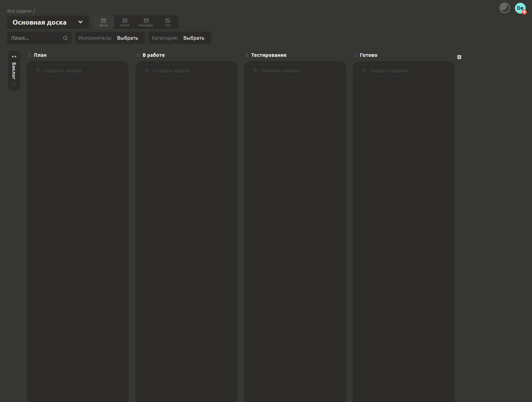Image resolution: width=532 pixels, height=402 pixels.
Task: Expand the Основная доска board dropdown
Action: 48,22
